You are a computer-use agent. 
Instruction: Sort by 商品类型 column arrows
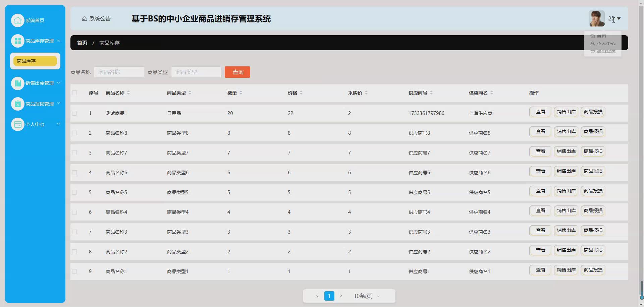pyautogui.click(x=190, y=93)
